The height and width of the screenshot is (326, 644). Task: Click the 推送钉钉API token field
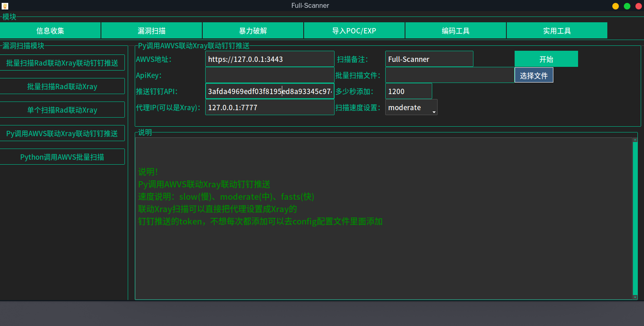pos(269,91)
